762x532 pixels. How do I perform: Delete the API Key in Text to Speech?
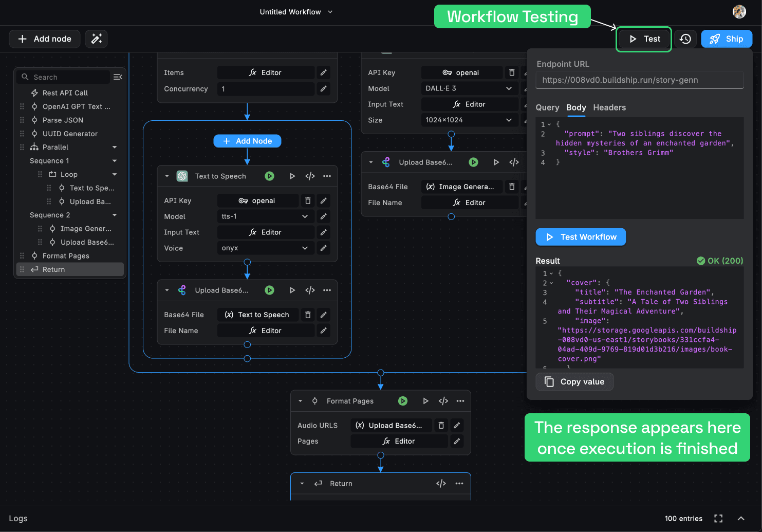click(308, 200)
